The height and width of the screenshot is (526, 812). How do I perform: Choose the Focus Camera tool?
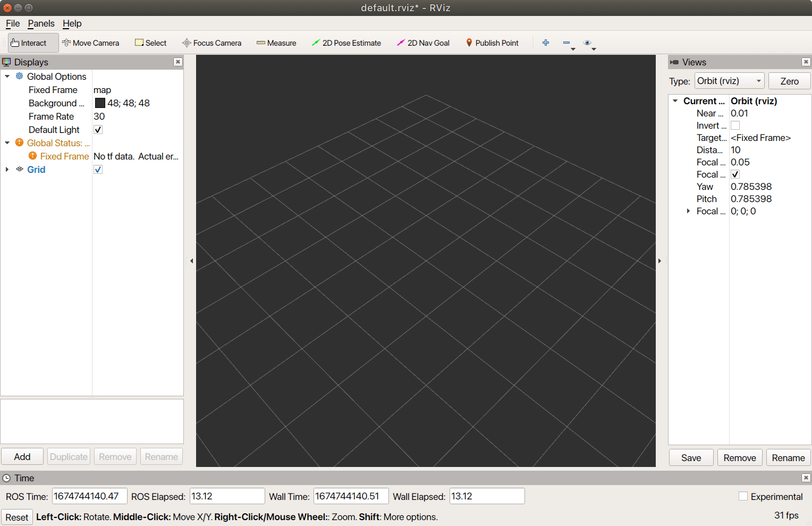pos(212,43)
